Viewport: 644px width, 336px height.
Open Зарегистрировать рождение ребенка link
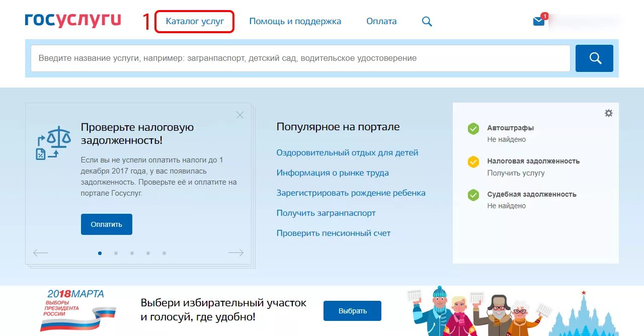[351, 193]
